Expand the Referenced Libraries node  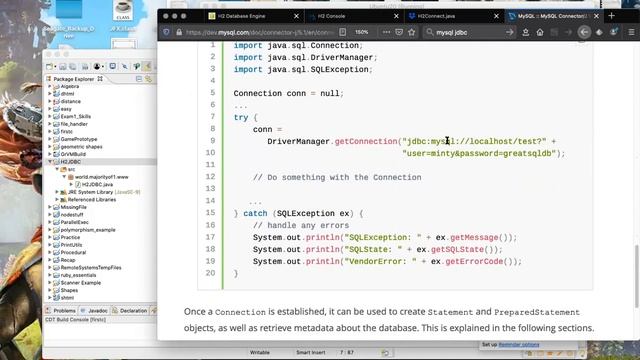(57, 200)
